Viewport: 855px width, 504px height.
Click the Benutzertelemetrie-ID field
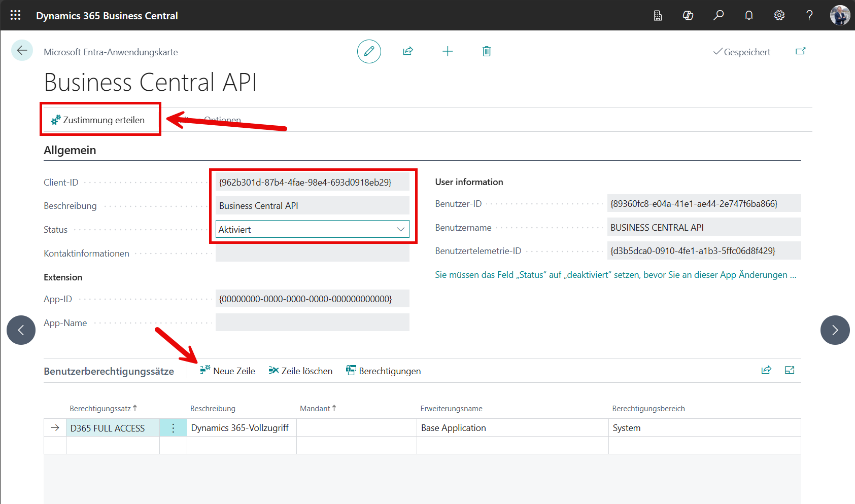pyautogui.click(x=704, y=250)
